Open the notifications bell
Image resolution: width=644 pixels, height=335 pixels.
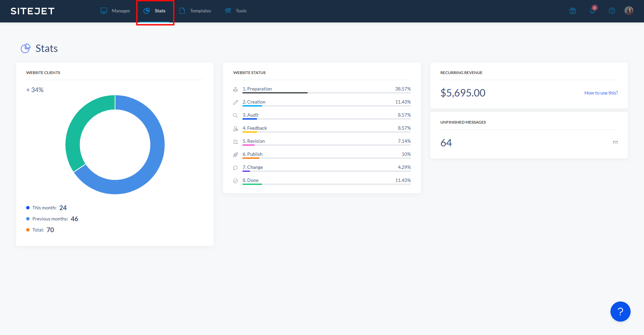tap(592, 10)
